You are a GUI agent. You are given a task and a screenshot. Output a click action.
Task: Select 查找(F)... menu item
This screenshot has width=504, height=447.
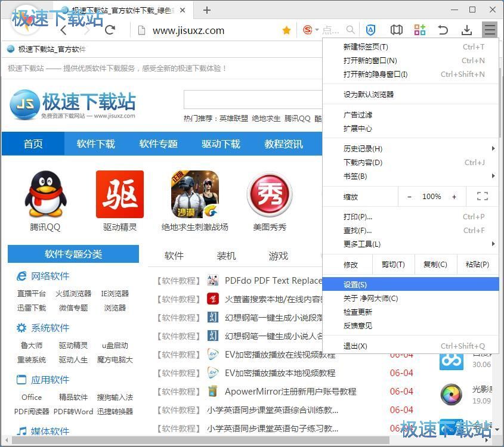[x=411, y=231]
